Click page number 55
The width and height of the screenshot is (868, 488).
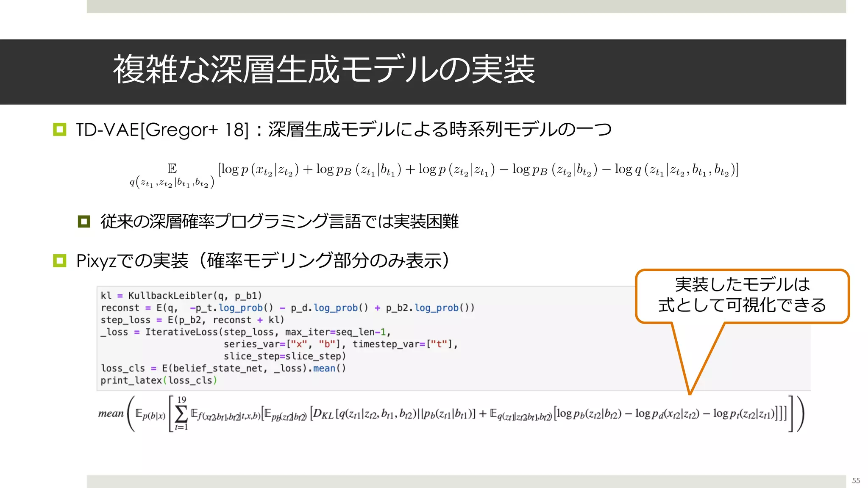[856, 481]
